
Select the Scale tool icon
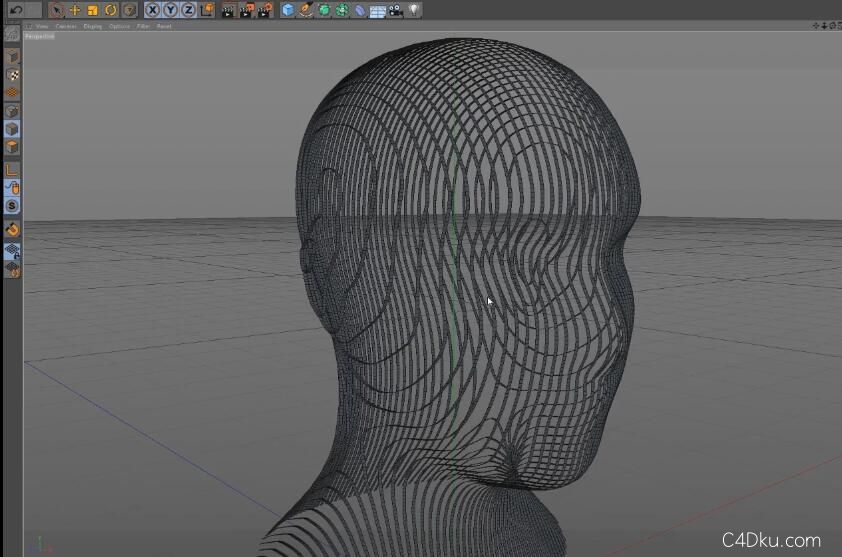(93, 10)
